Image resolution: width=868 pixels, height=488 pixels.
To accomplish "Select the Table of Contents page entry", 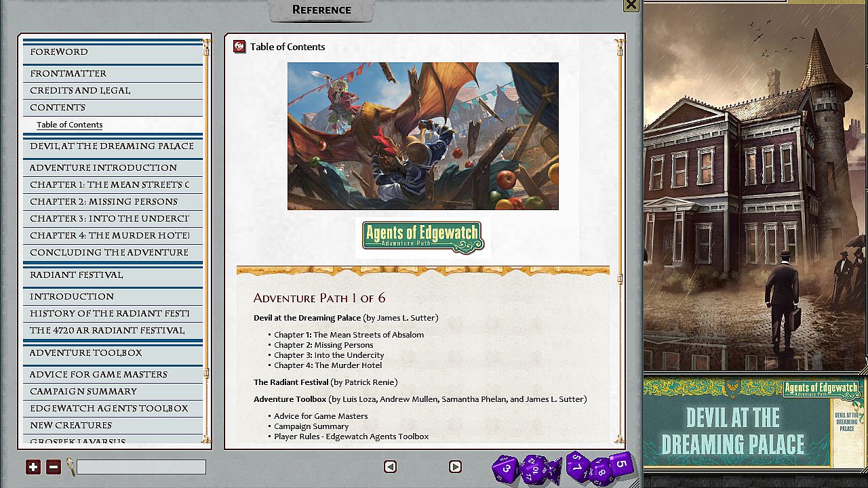I will pos(70,125).
